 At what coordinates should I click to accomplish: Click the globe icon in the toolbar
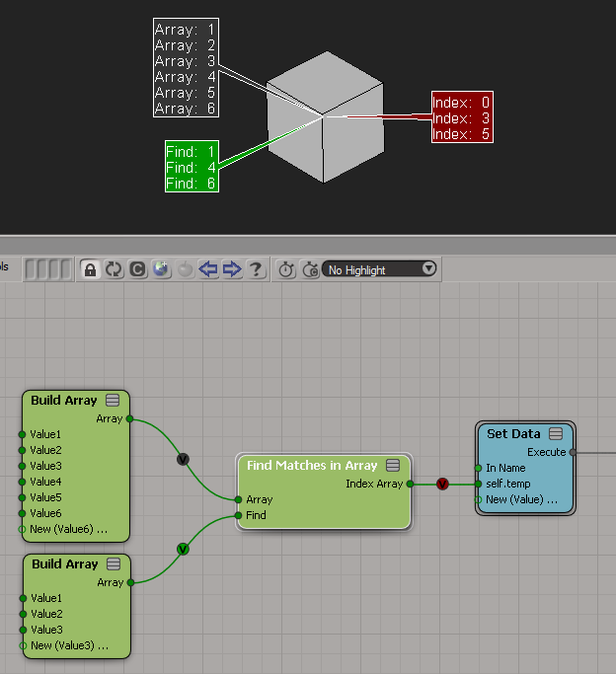pos(162,269)
